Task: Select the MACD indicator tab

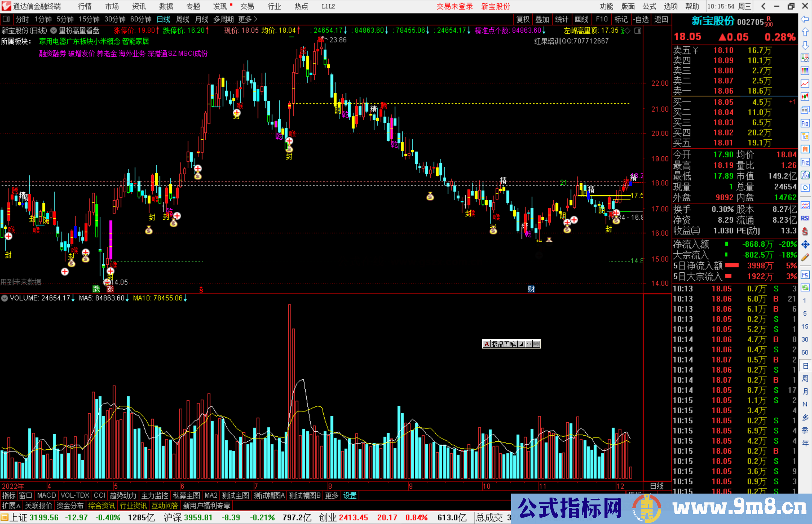Action: click(x=46, y=495)
